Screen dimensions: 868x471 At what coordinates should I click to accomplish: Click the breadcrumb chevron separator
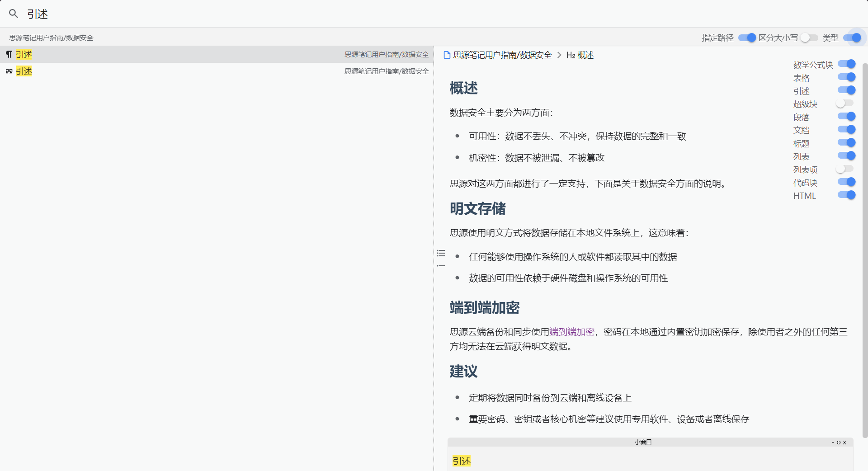pos(559,55)
